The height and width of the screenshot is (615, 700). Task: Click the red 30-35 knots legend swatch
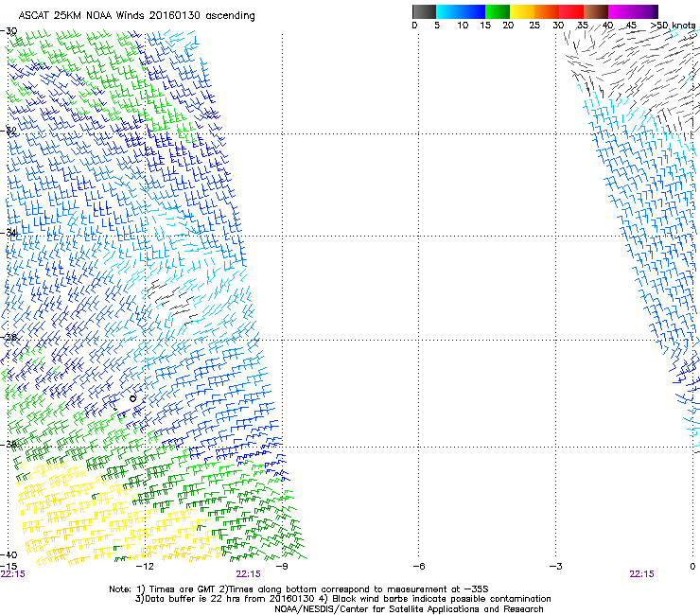(571, 11)
